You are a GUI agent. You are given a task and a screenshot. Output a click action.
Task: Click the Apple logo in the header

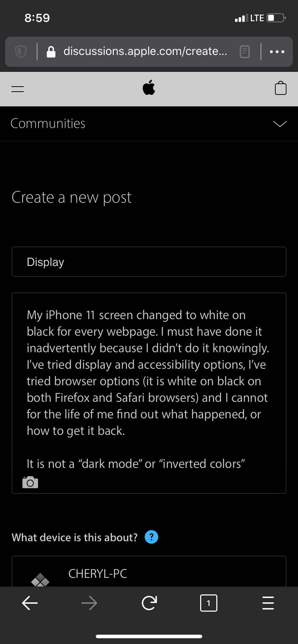coord(149,87)
